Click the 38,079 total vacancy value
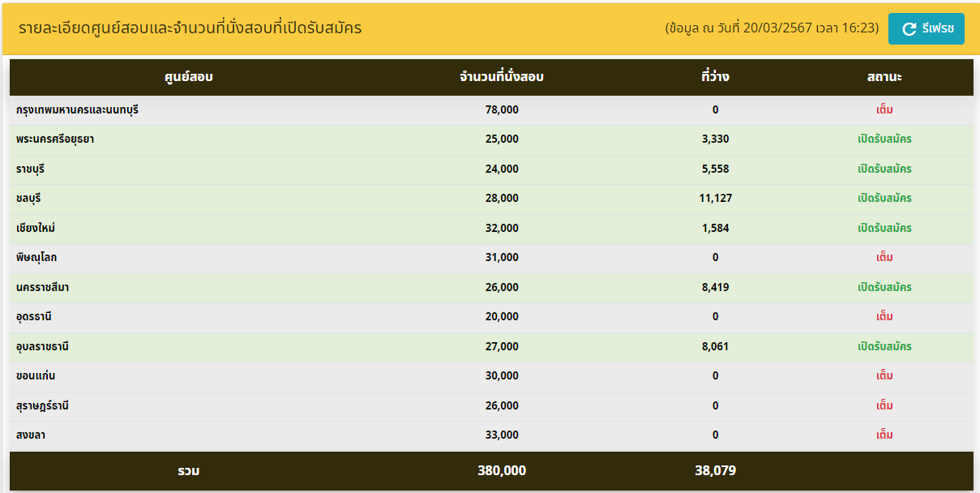This screenshot has height=493, width=980. [x=716, y=470]
